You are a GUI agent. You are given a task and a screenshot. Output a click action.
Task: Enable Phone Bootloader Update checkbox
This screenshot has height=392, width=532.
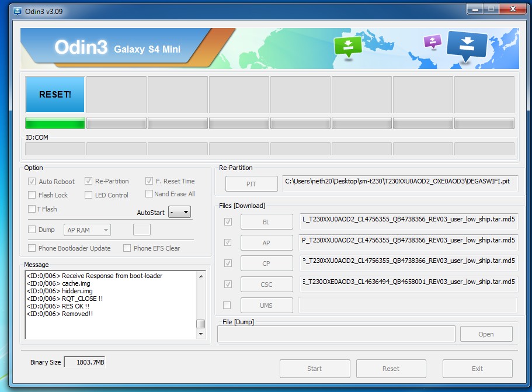pyautogui.click(x=32, y=248)
